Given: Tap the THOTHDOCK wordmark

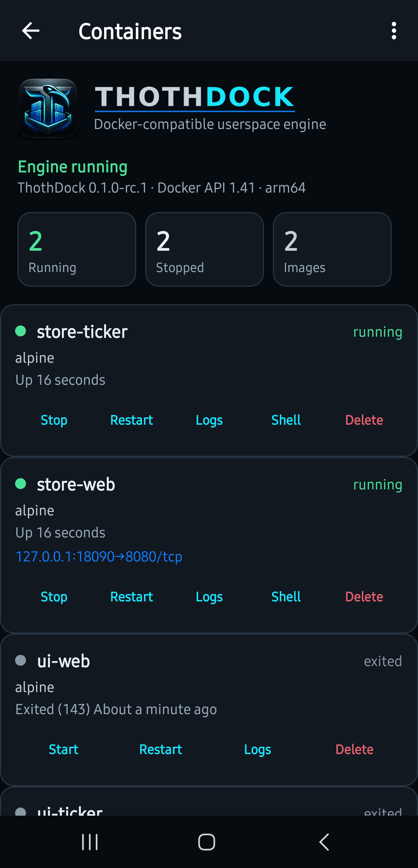Looking at the screenshot, I should pos(195,97).
